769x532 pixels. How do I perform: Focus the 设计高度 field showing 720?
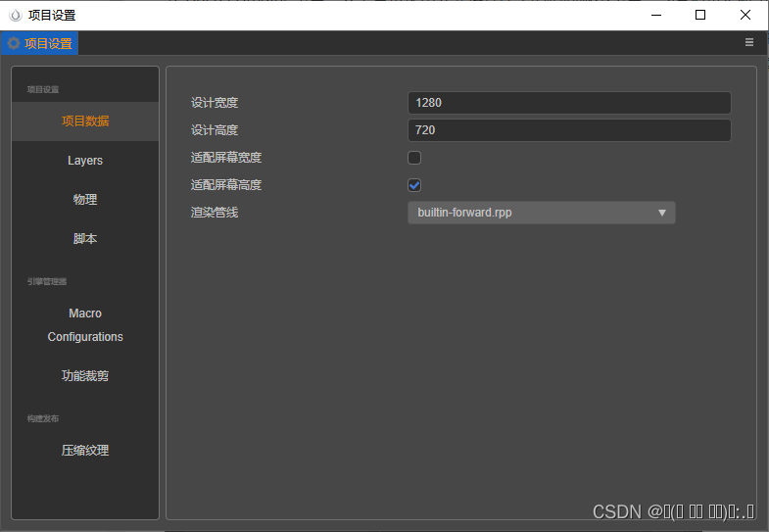[569, 130]
